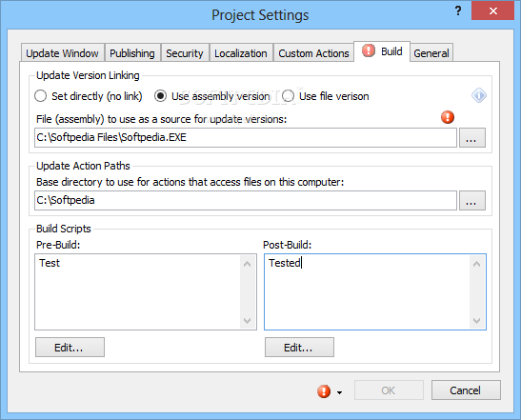Browse for assembly file using ellipsis button
The width and height of the screenshot is (521, 420).
472,137
